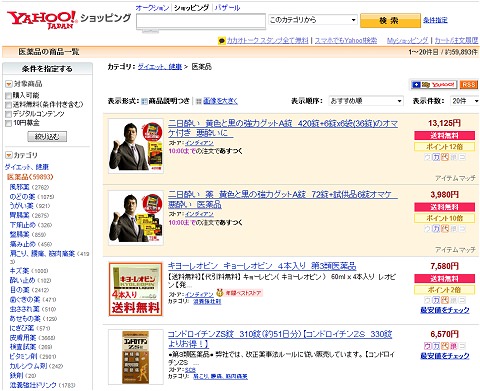Select ビタミン剤 category in sidebar
The width and height of the screenshot is (480, 391).
(x=24, y=356)
